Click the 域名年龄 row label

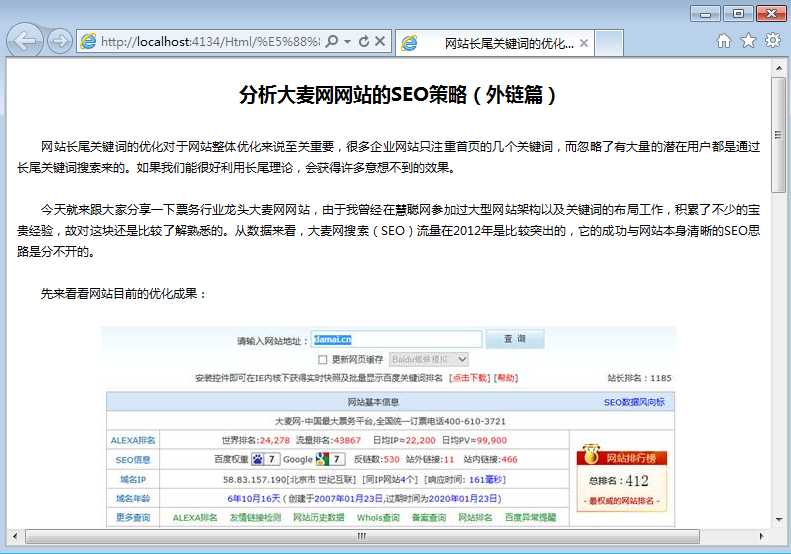pyautogui.click(x=133, y=498)
